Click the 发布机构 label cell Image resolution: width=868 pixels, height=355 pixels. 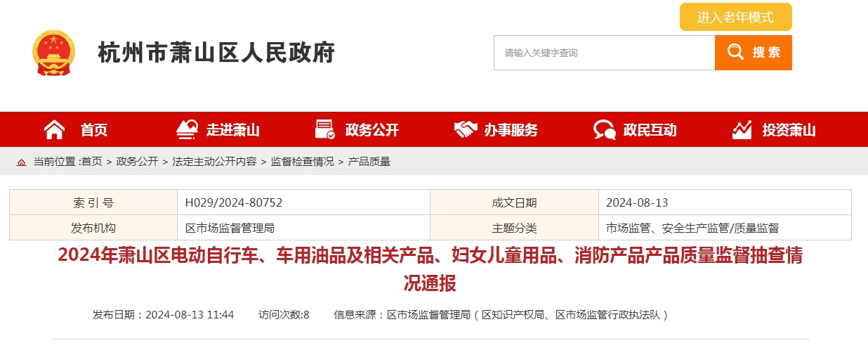point(93,228)
